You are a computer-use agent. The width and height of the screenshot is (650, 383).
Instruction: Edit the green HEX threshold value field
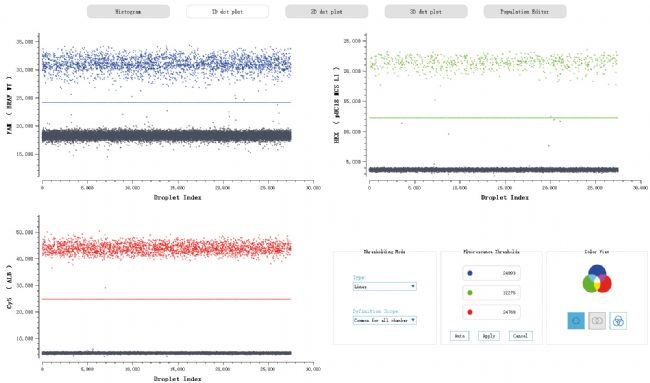tap(491, 293)
